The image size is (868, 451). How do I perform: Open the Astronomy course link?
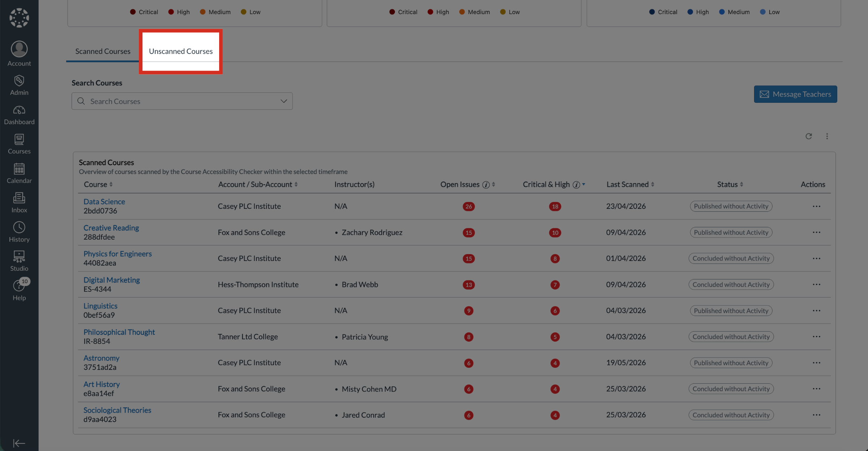point(101,358)
